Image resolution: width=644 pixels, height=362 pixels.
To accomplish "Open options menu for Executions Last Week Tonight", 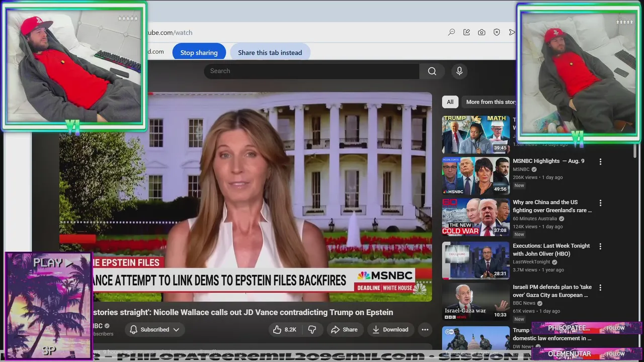I will point(600,246).
